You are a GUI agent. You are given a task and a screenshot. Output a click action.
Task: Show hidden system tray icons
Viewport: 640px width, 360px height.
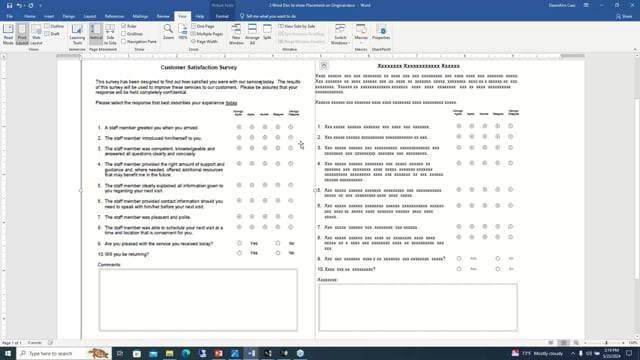[573, 353]
